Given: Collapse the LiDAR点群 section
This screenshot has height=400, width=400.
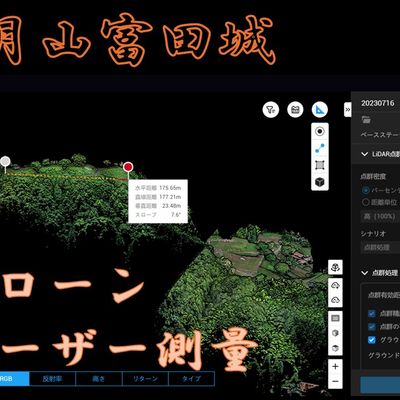Looking at the screenshot, I should [x=365, y=154].
